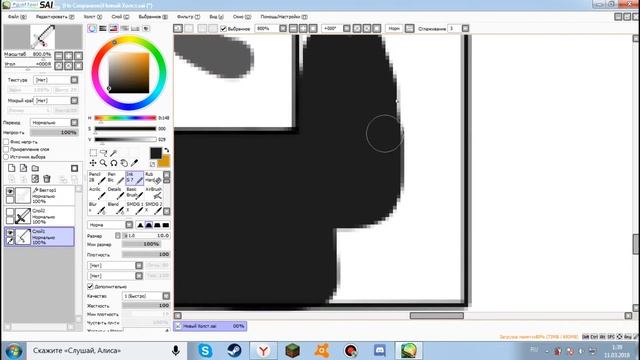Hide the selected bottom layer with eye icon
640x360 pixels.
pos(10,233)
